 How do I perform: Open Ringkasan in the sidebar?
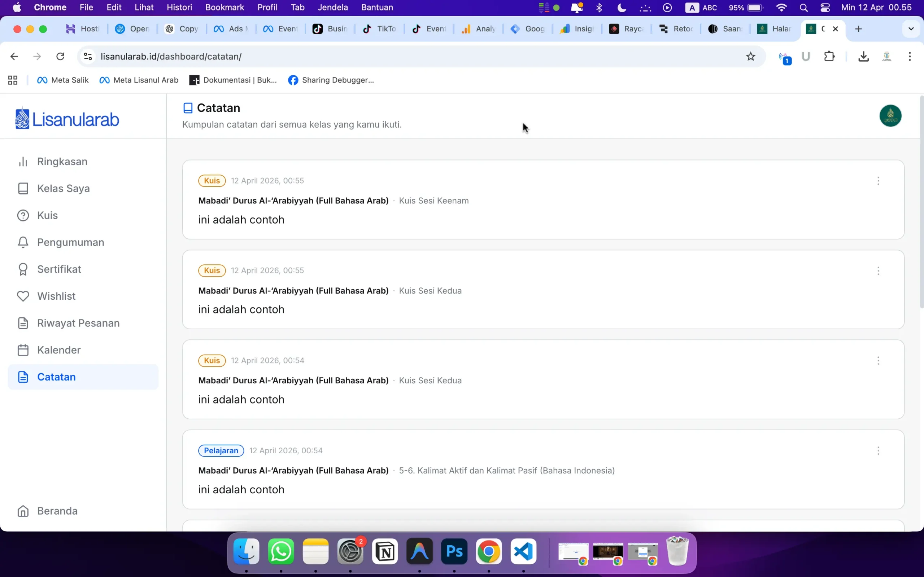[62, 162]
